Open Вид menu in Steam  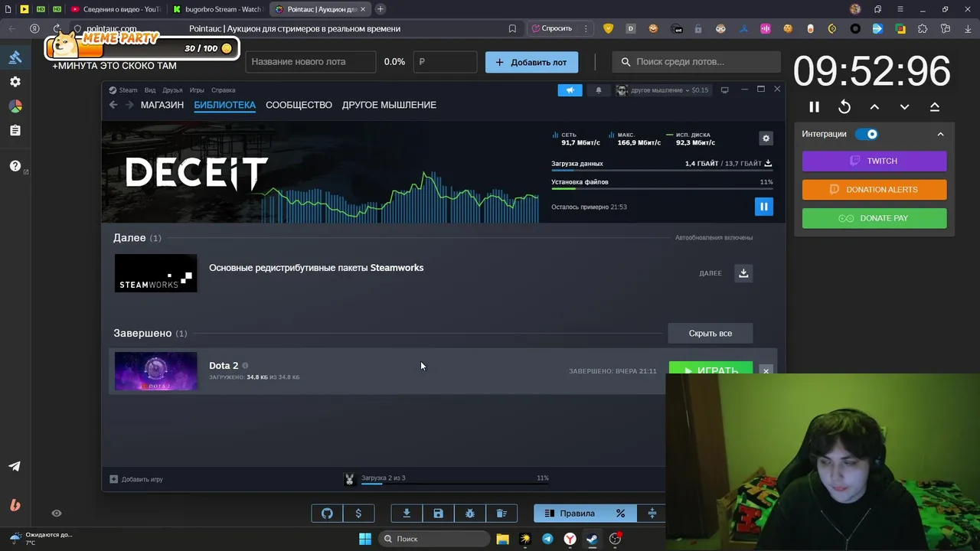pyautogui.click(x=150, y=90)
